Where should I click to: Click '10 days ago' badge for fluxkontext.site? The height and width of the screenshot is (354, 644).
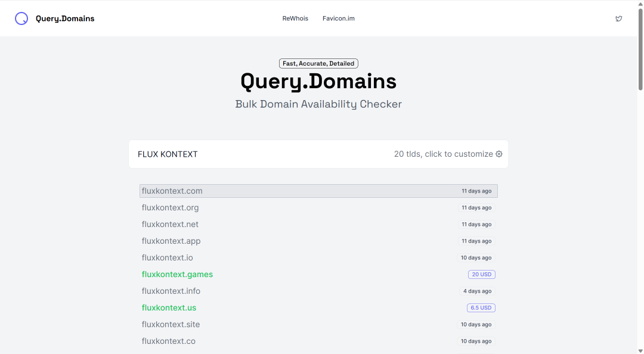(476, 324)
